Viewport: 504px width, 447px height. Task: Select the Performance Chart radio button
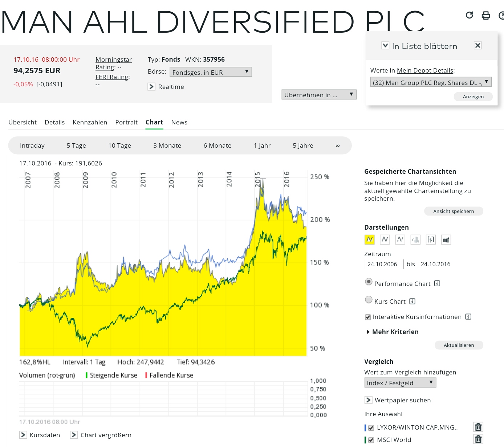pyautogui.click(x=369, y=282)
